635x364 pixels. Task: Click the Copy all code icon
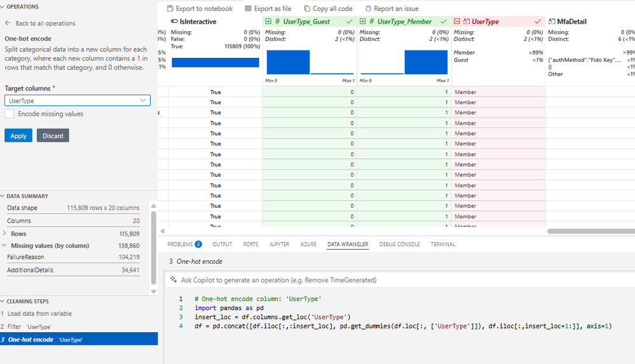[308, 9]
